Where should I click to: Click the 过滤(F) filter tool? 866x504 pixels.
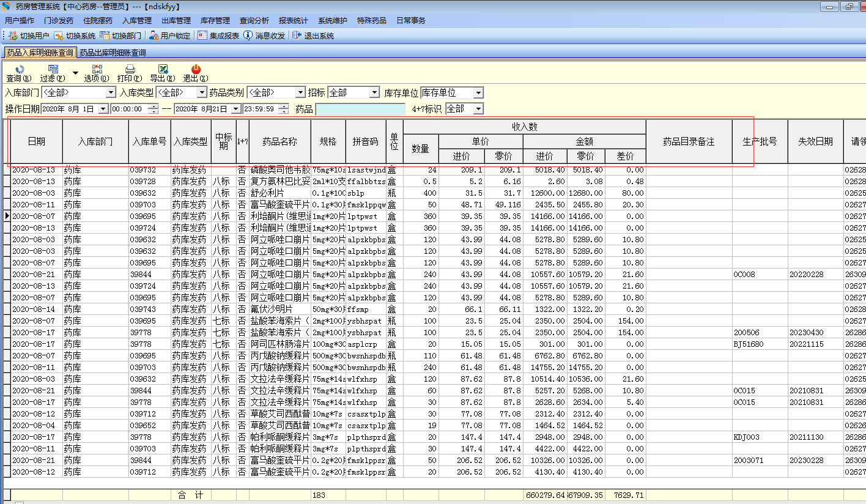coord(53,73)
